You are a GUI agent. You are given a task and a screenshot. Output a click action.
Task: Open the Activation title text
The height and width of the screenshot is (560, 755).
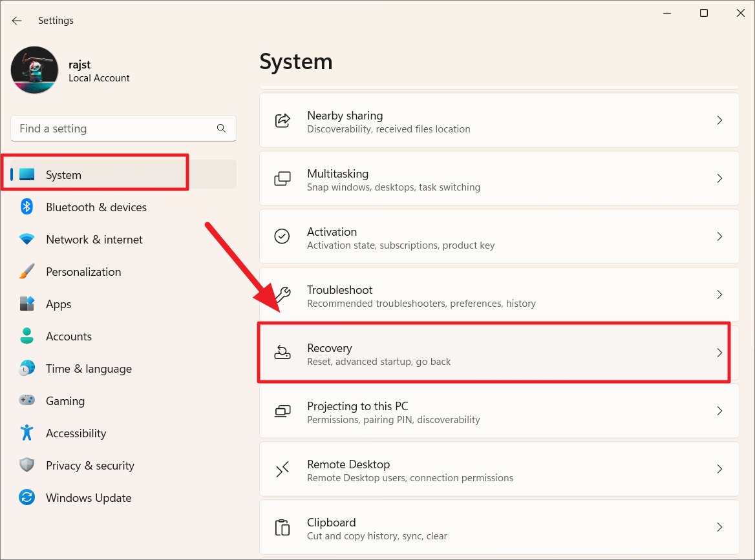[x=332, y=232]
